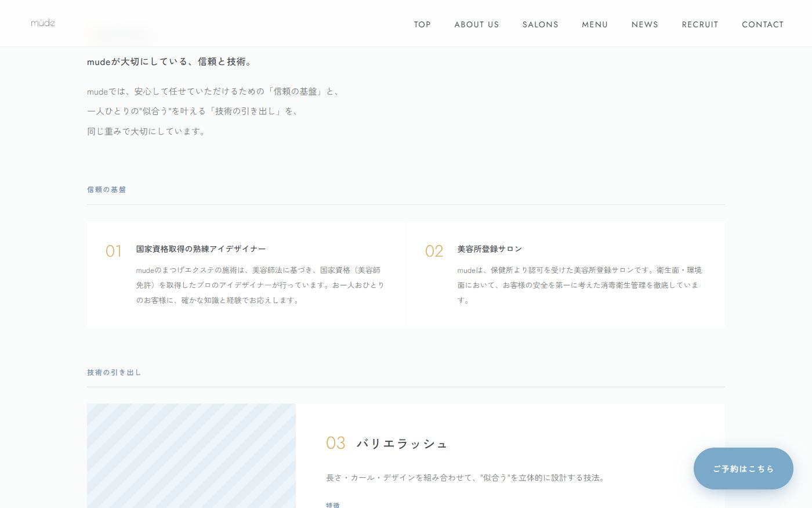Click the number 02 on the card

pos(434,251)
